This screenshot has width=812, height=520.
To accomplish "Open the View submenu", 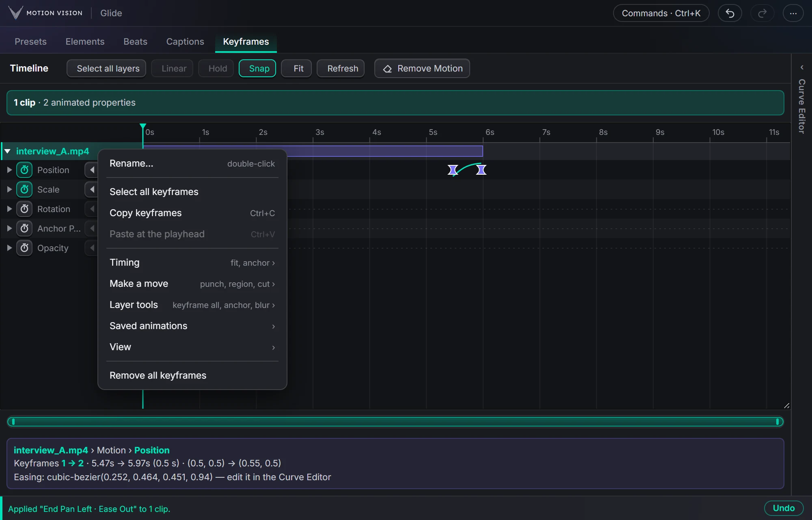I will pos(192,347).
